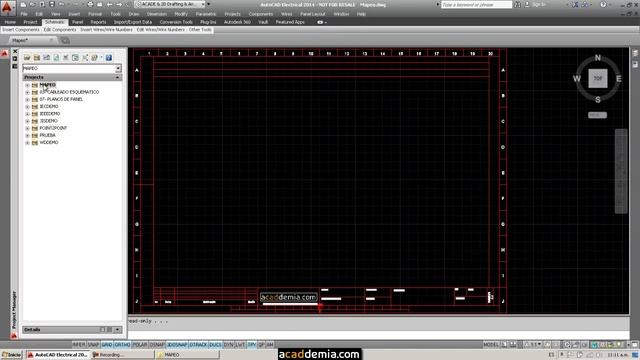Expand the WDDEMO project node
This screenshot has width=640, height=360.
click(x=27, y=143)
